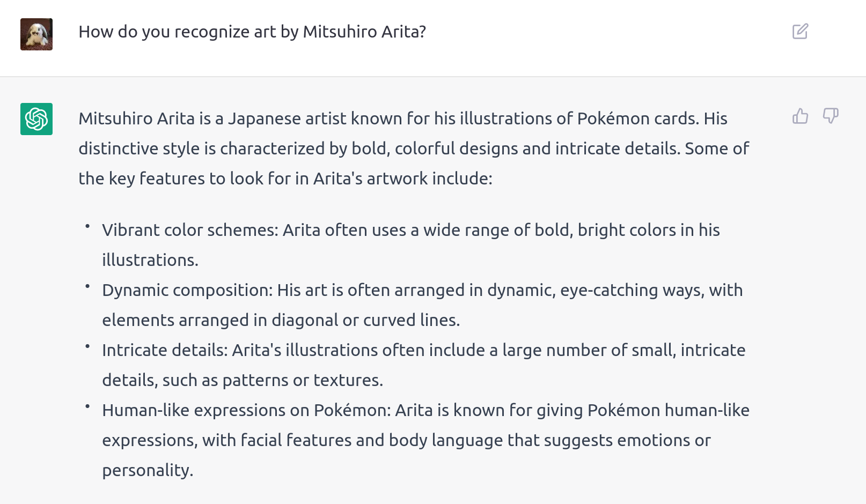Click the word 'personality.' ending the response
This screenshot has width=866, height=504.
point(148,471)
